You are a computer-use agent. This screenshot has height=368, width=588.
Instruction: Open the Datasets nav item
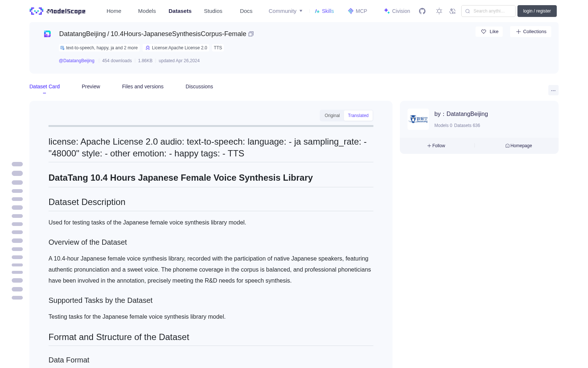(180, 11)
